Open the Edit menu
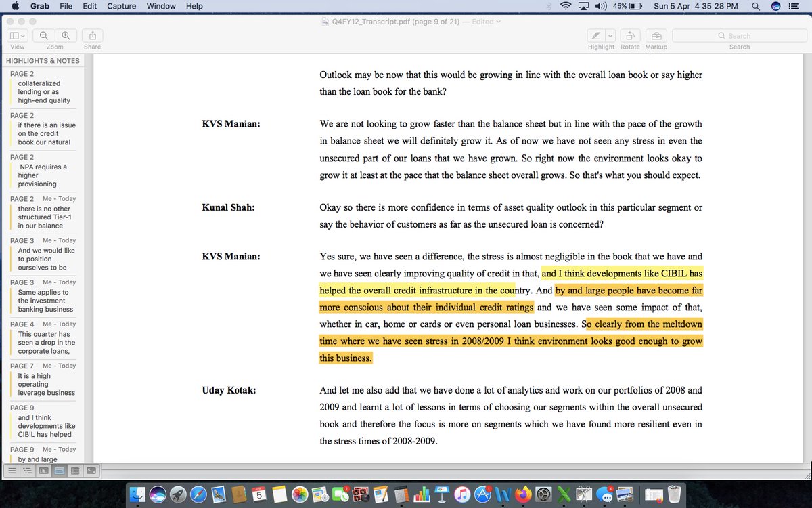 [x=89, y=6]
